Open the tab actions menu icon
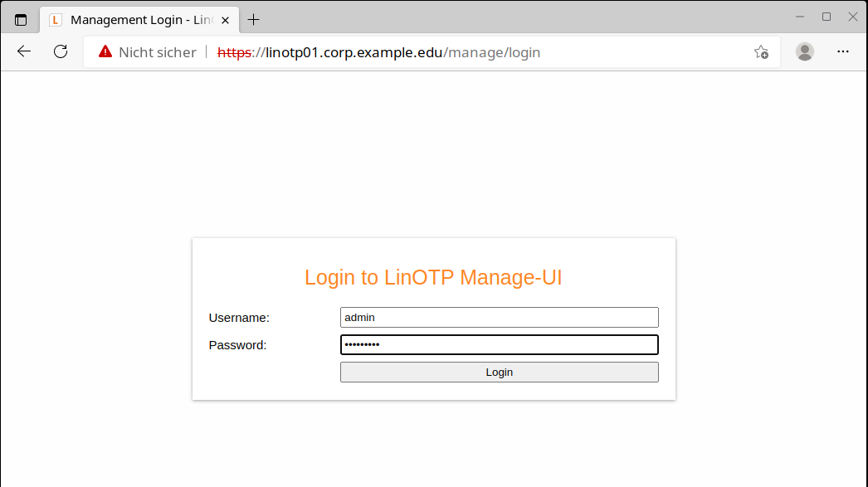 21,20
